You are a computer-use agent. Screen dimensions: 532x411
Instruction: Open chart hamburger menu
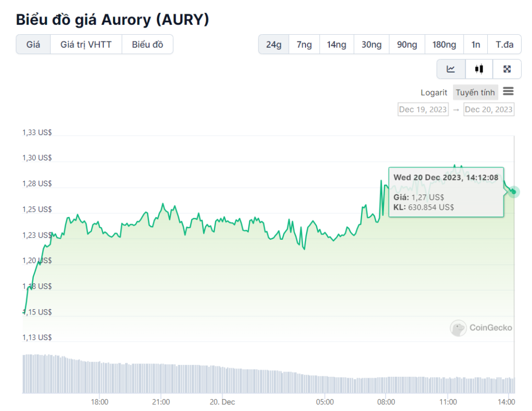pyautogui.click(x=508, y=92)
